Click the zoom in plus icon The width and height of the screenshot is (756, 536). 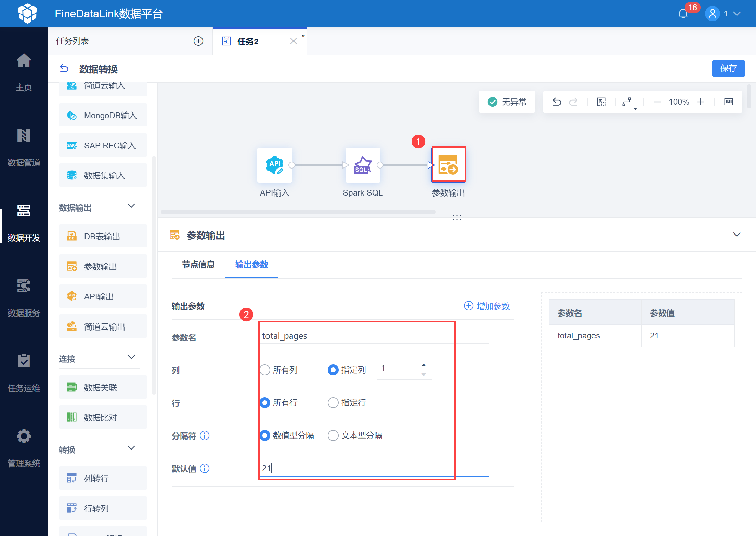click(700, 102)
